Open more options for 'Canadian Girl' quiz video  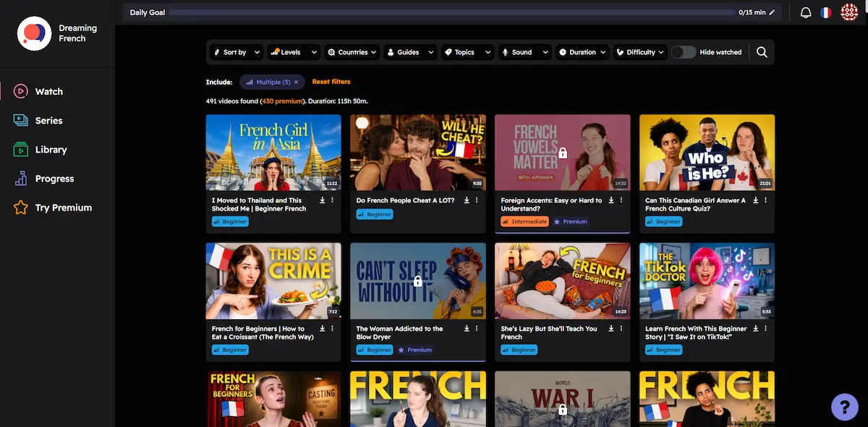(767, 200)
